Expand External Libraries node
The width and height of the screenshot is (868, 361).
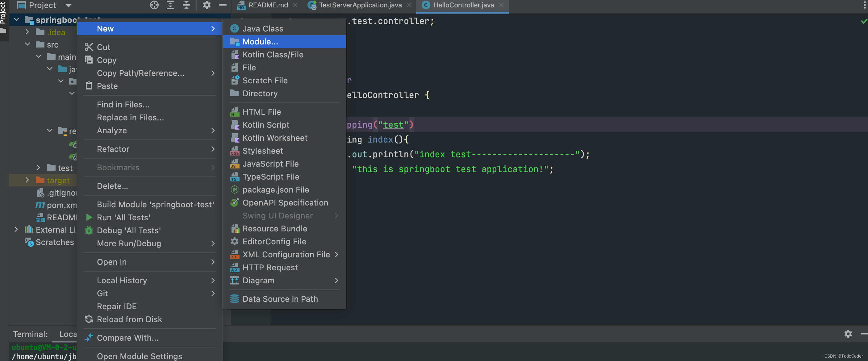(16, 230)
